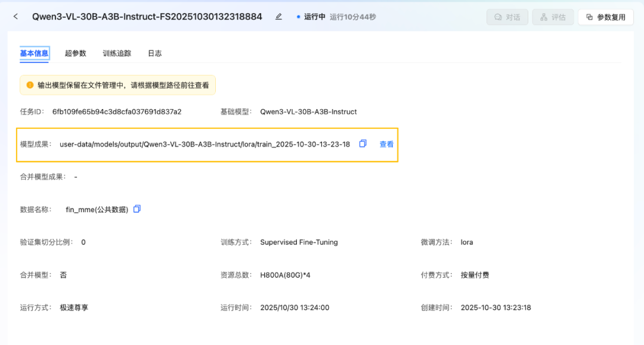The image size is (644, 345).
Task: Copy the fin_mme dataset name
Action: click(x=137, y=209)
